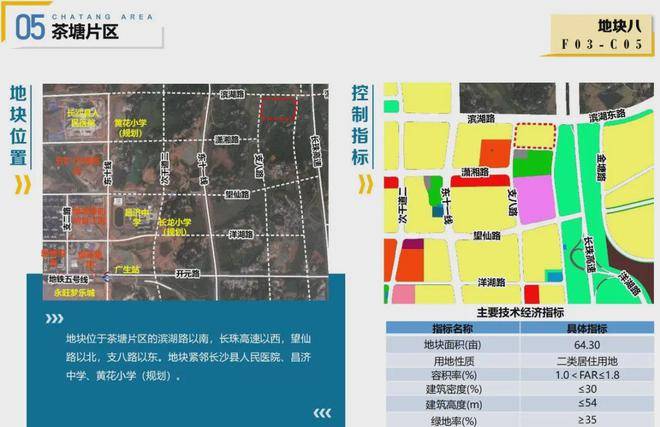
Task: Click the value 二类居住用地
Action: (587, 360)
